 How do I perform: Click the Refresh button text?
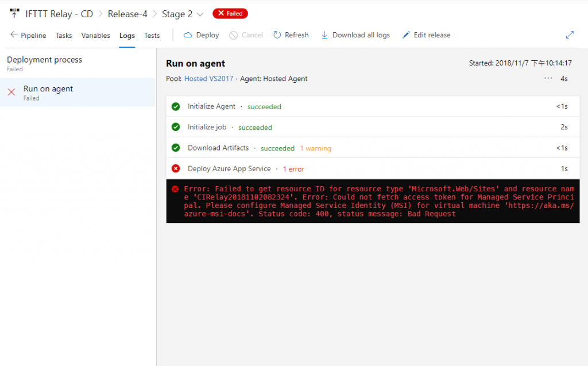tap(297, 35)
